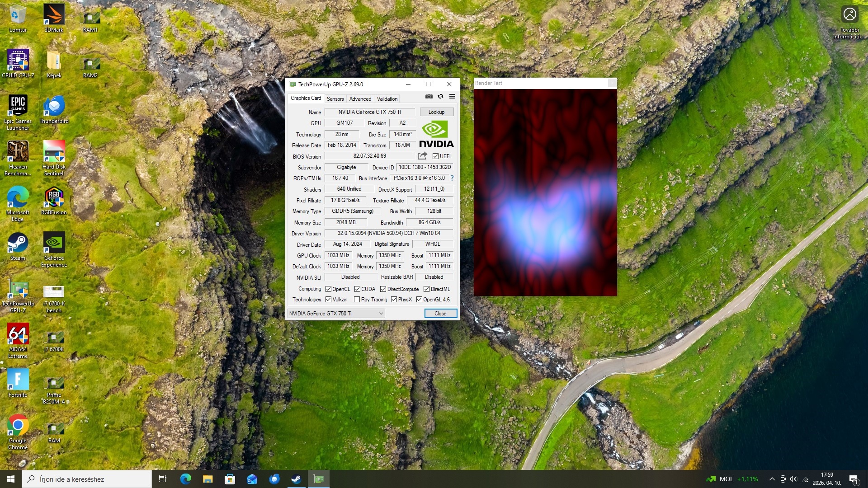Switch to the Sensors tab
This screenshot has width=868, height=488.
point(335,99)
